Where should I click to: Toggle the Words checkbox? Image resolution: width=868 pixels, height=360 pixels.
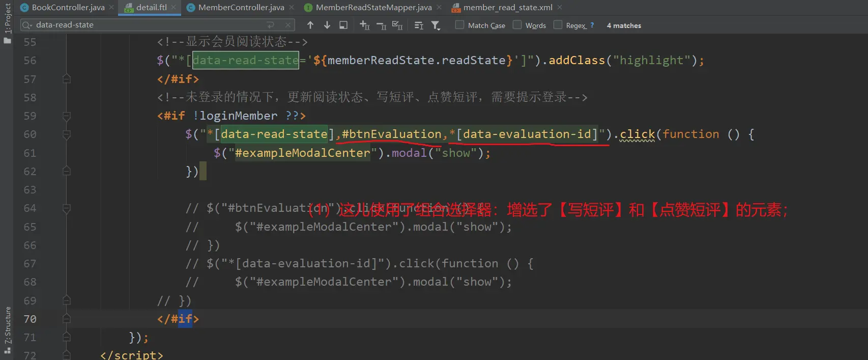[517, 25]
